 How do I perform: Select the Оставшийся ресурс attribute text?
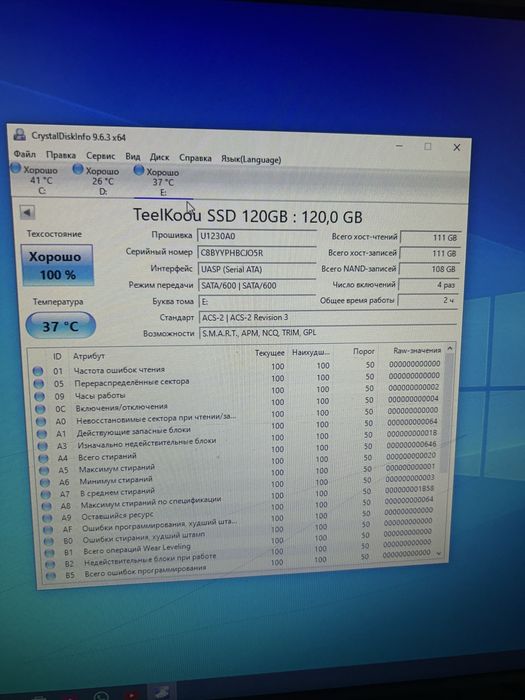pos(117,516)
